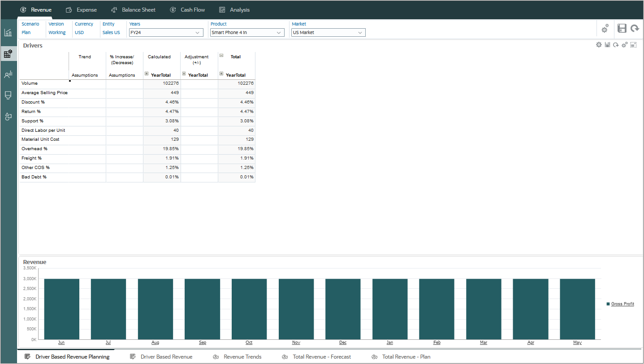Select the person-with-chart icon in the left sidebar
This screenshot has width=644, height=364.
point(8,74)
